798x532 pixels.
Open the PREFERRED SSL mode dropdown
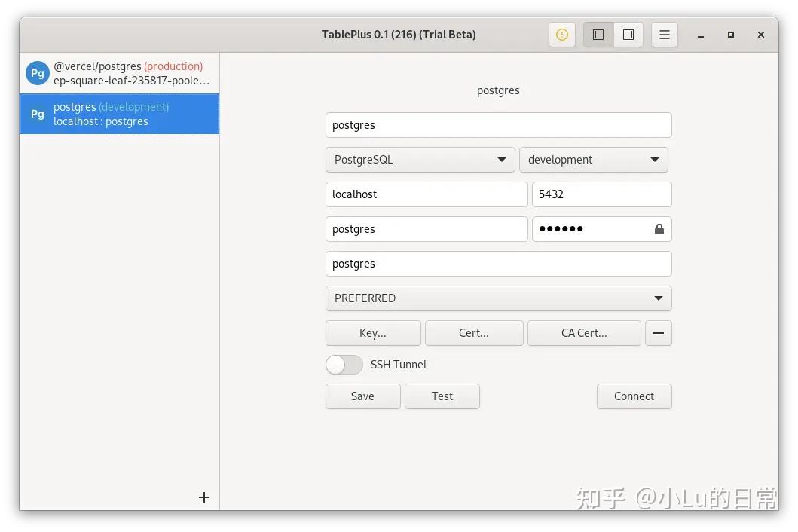click(x=498, y=298)
